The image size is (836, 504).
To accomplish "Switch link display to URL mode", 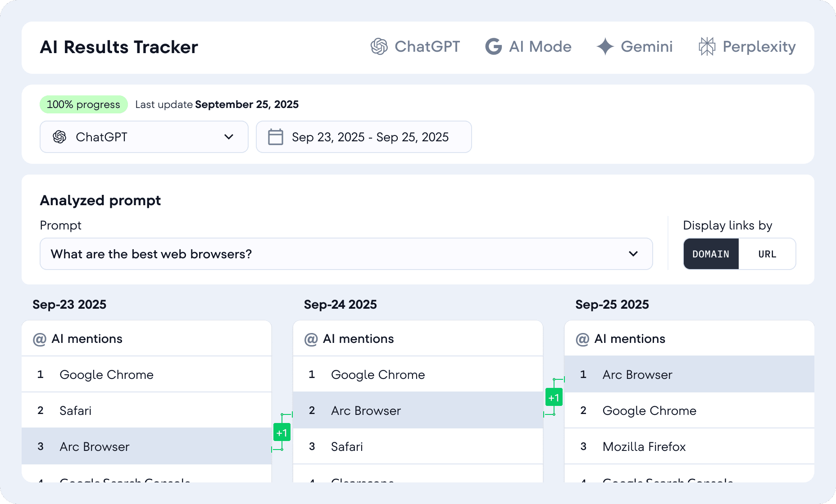I will [x=767, y=254].
